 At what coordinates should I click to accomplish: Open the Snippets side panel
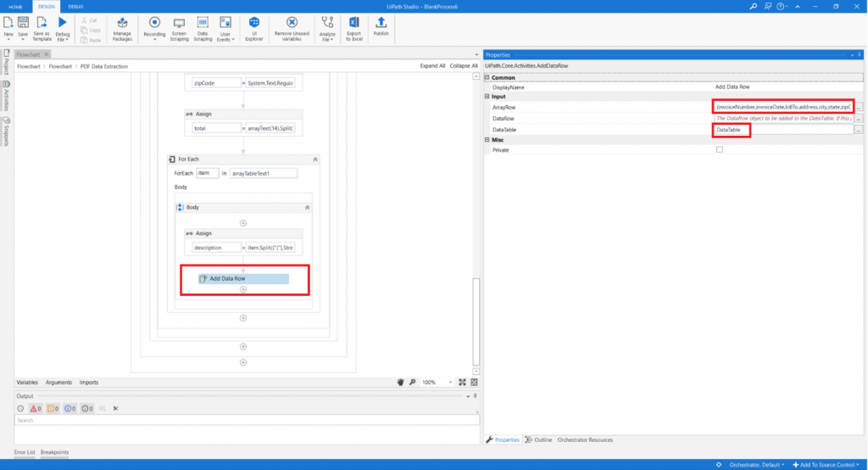pos(7,131)
